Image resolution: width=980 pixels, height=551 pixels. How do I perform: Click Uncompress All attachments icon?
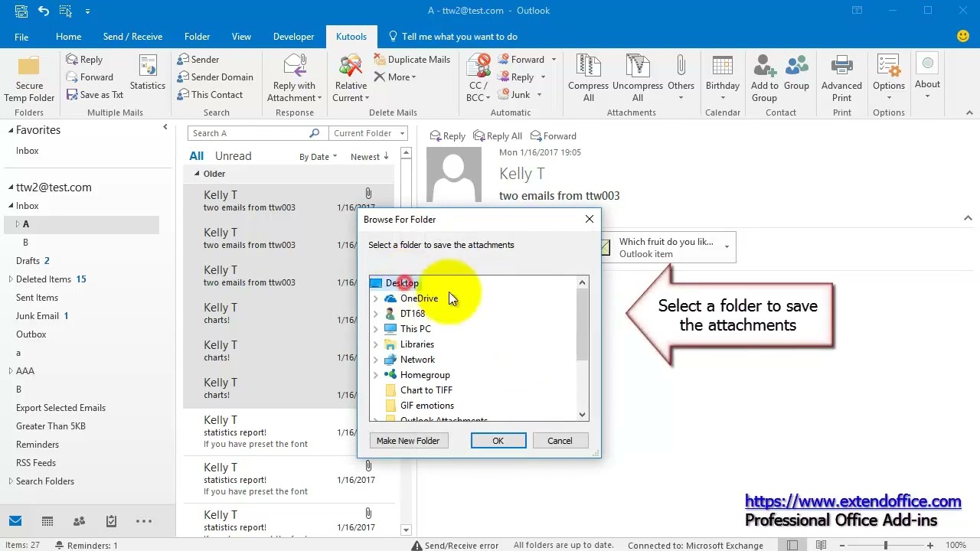click(x=637, y=78)
